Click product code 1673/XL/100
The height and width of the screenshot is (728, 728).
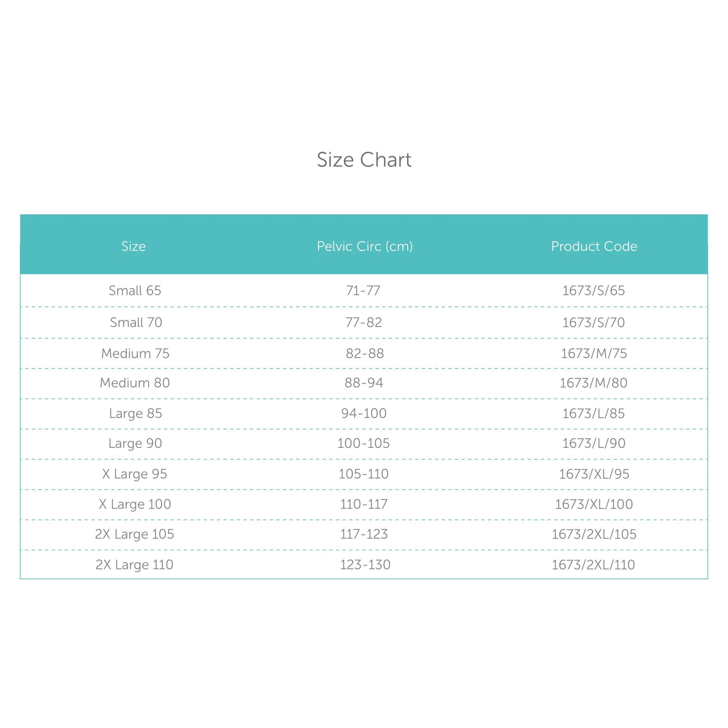(594, 504)
